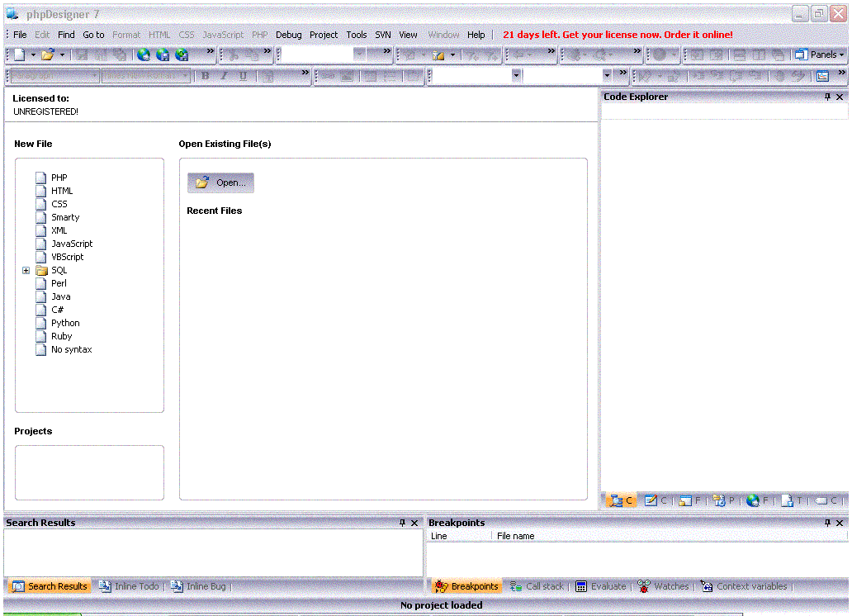Image resolution: width=852 pixels, height=616 pixels.
Task: Close the Code Explorer panel
Action: (840, 97)
